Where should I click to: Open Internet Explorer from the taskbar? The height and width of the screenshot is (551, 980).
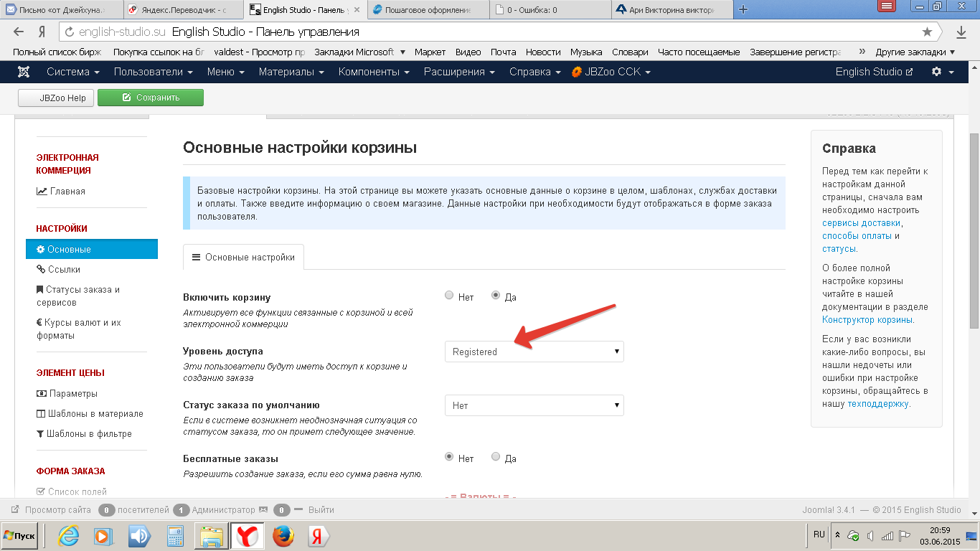point(68,536)
